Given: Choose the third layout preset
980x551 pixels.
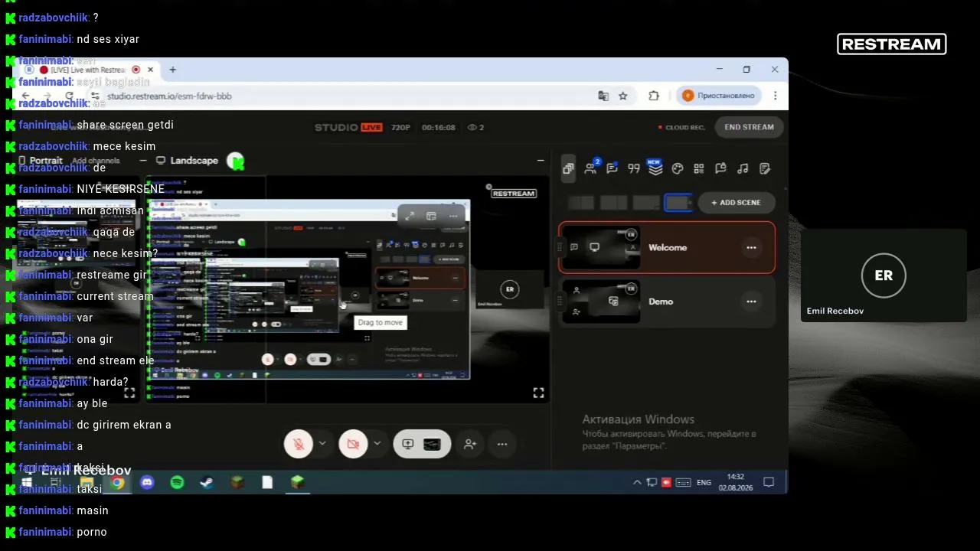Looking at the screenshot, I should tap(645, 203).
